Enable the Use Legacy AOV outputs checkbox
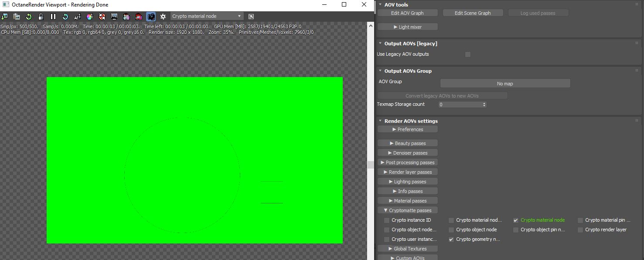This screenshot has height=260, width=644. (468, 54)
